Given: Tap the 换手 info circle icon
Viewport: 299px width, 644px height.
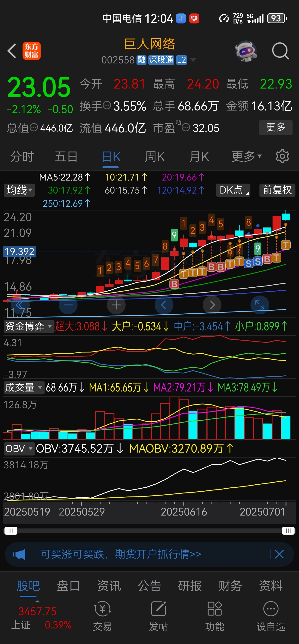Looking at the screenshot, I should coord(107,105).
